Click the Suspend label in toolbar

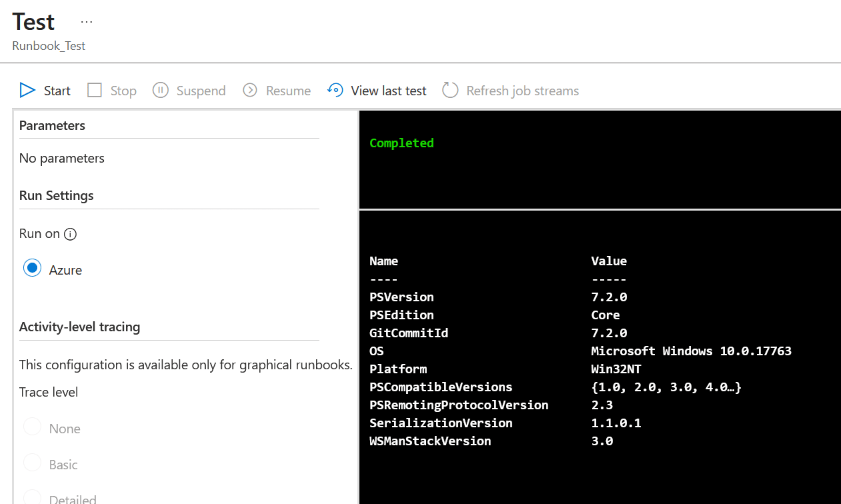tap(201, 91)
